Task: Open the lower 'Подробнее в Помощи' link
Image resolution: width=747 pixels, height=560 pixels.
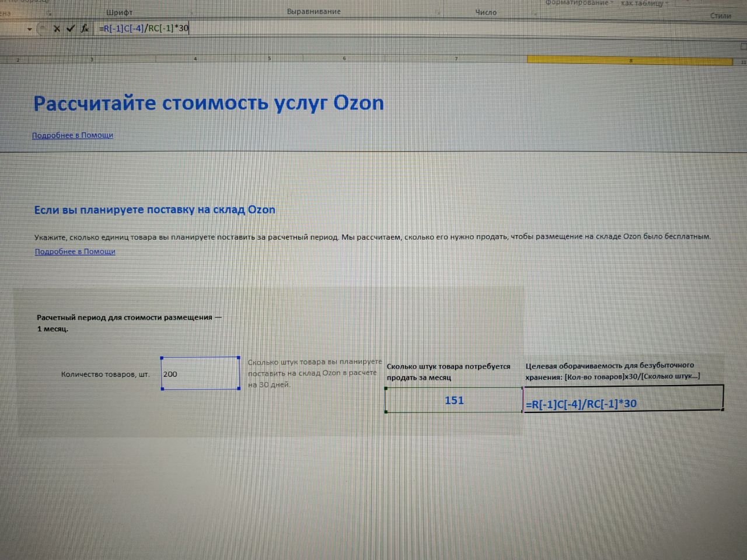Action: tap(75, 251)
